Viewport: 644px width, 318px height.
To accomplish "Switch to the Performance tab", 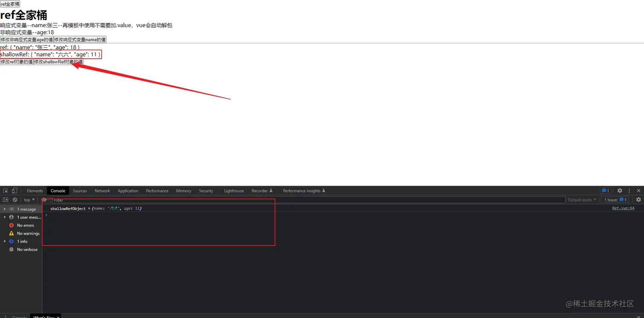I will pos(157,191).
